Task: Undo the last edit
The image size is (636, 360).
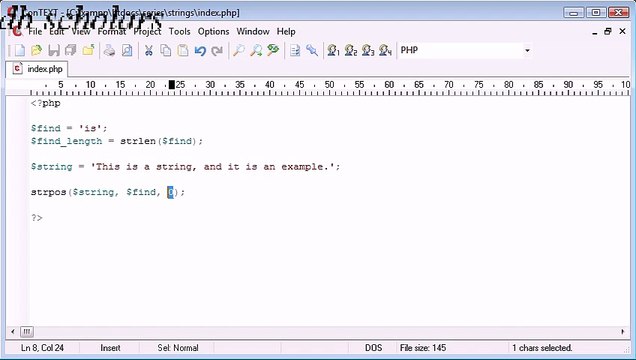Action: point(200,50)
